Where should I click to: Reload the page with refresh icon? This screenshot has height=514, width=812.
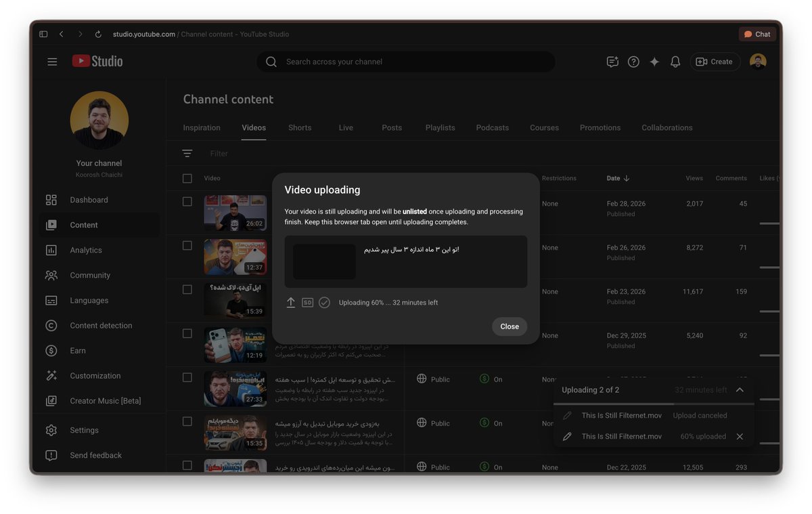pyautogui.click(x=98, y=34)
